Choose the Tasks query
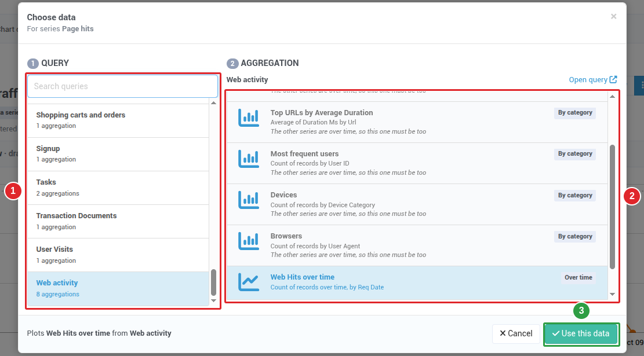Screen dimensions: 644x356 coord(118,188)
